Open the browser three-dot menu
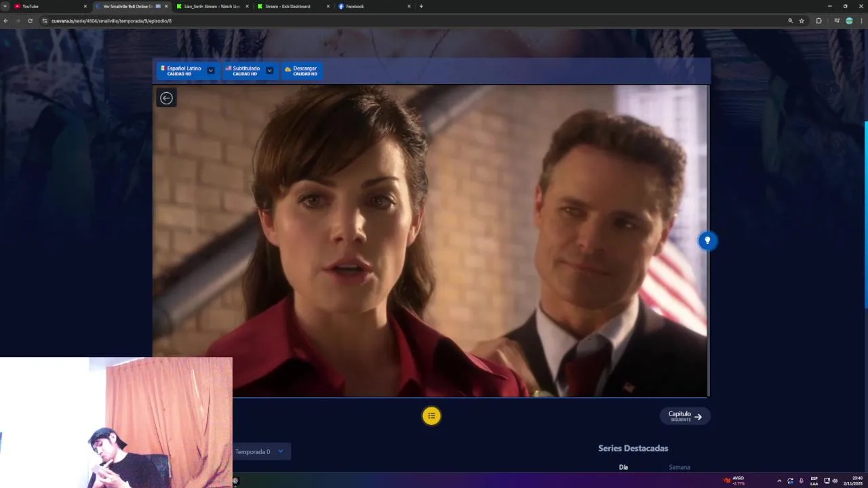This screenshot has height=488, width=868. pos(861,21)
